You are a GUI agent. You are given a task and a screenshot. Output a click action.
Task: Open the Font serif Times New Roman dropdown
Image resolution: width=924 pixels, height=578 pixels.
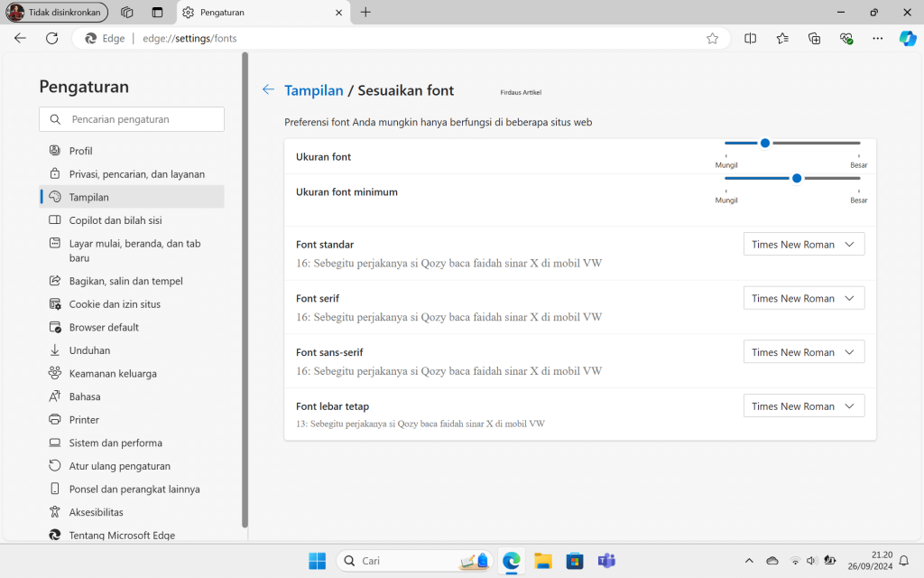tap(802, 297)
